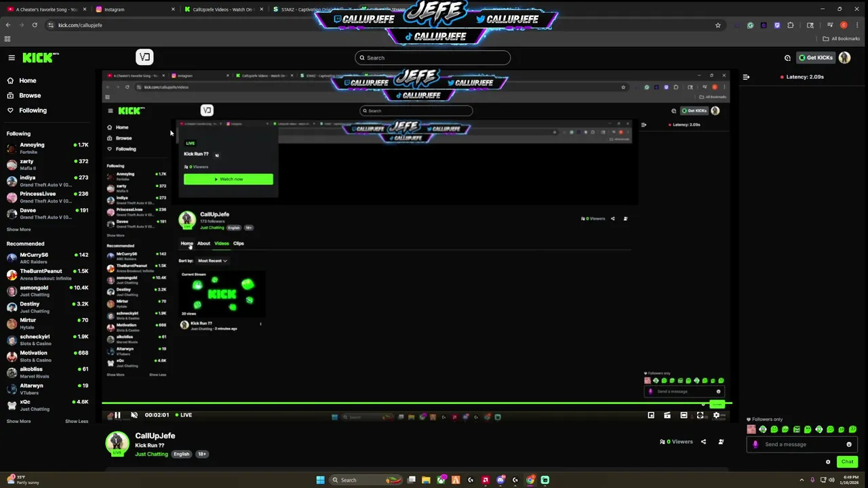Go to Home in sidebar
This screenshot has height=488, width=868.
28,81
